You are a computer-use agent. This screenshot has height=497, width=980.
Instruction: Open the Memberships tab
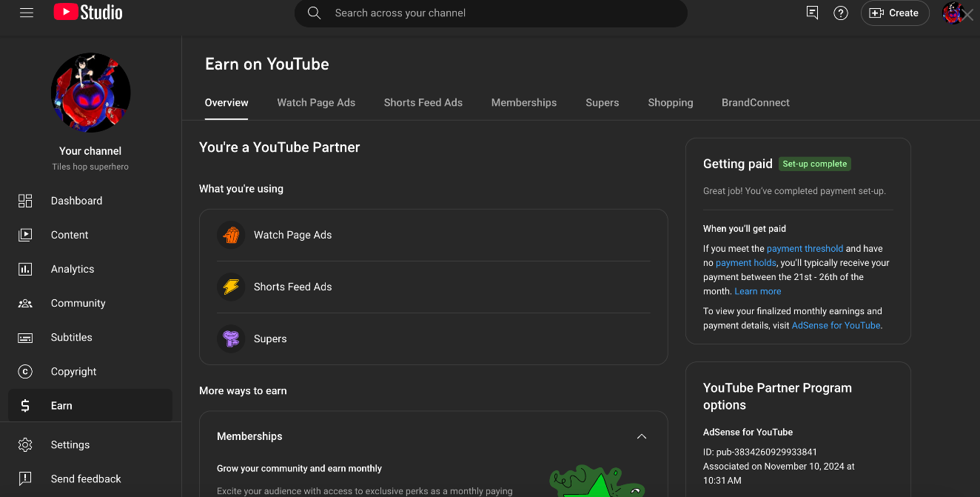click(x=524, y=103)
